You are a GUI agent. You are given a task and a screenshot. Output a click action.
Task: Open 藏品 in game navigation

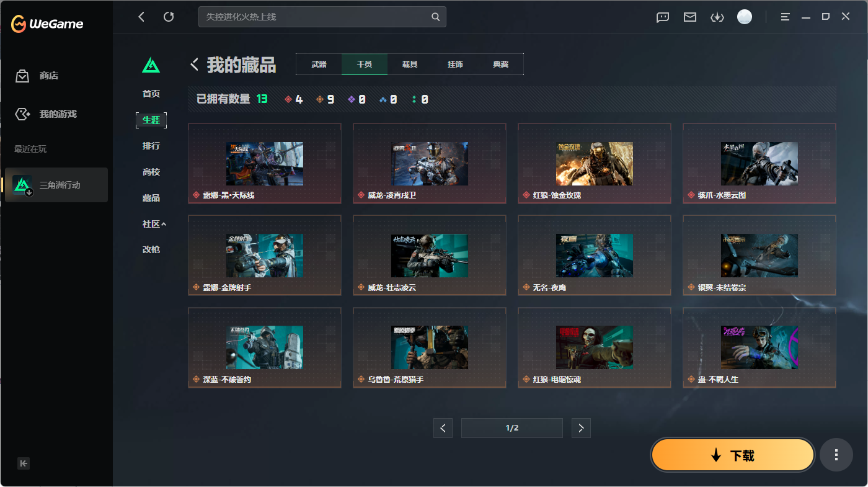pyautogui.click(x=151, y=198)
